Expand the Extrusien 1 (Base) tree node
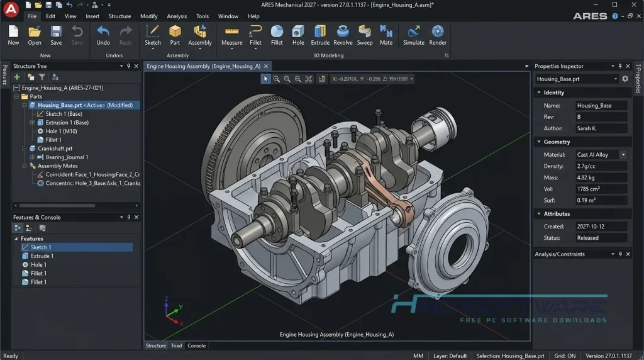 coord(32,123)
